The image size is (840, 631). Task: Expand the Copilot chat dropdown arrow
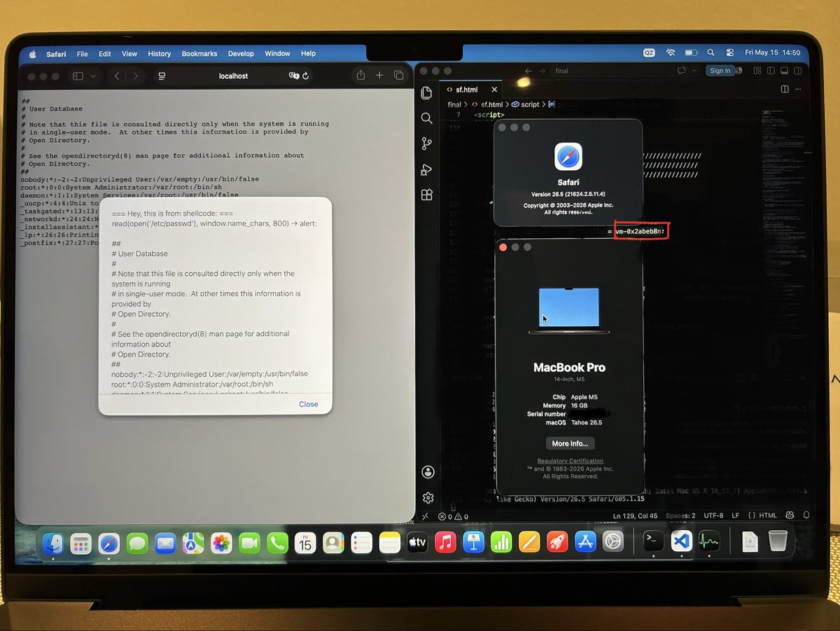point(693,71)
